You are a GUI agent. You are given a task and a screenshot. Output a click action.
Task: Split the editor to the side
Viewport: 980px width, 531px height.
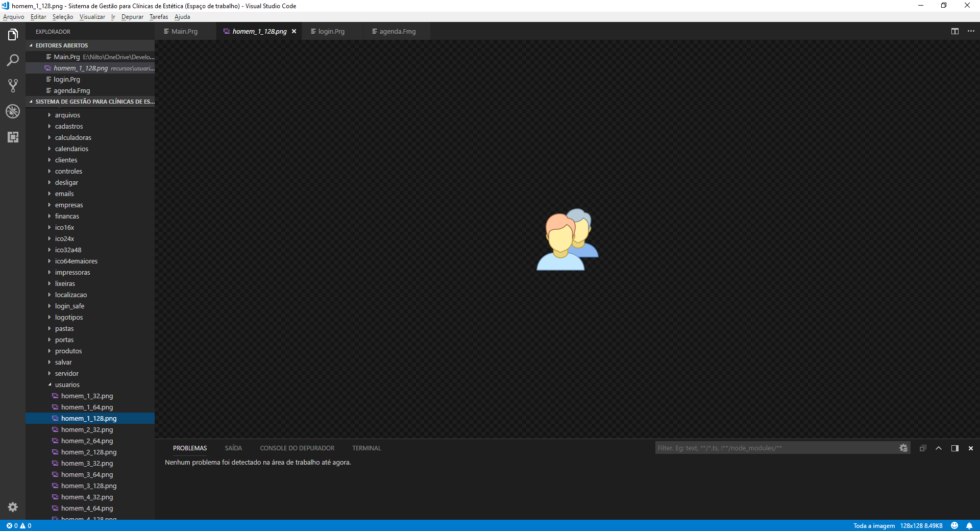coord(954,31)
